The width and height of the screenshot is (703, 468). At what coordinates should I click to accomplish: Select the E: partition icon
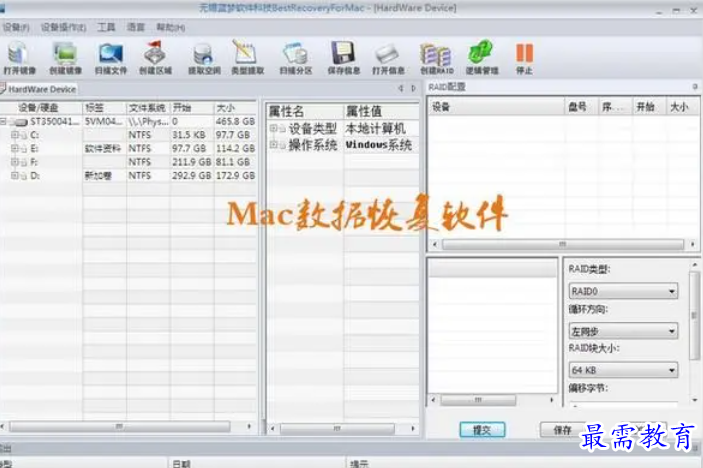[x=24, y=149]
